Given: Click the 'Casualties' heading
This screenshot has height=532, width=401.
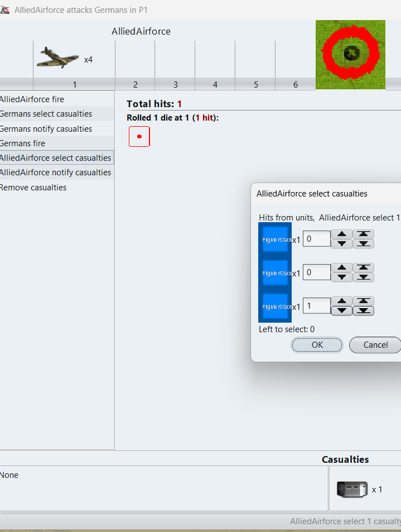Looking at the screenshot, I should pos(345,459).
